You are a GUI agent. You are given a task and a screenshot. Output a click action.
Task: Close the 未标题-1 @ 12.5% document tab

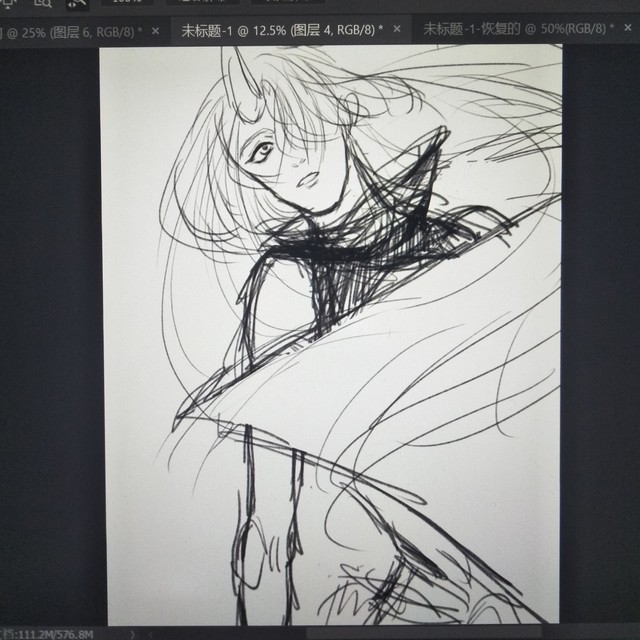(381, 31)
